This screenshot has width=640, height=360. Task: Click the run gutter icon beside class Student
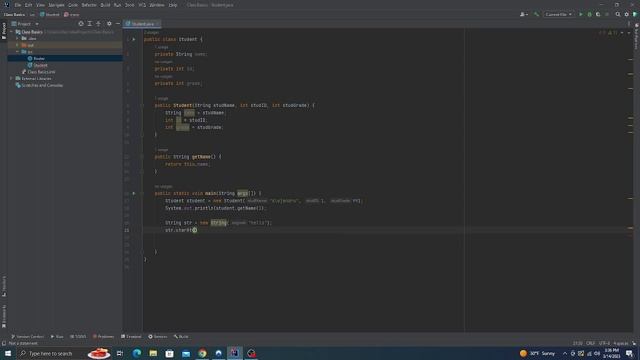pos(133,39)
